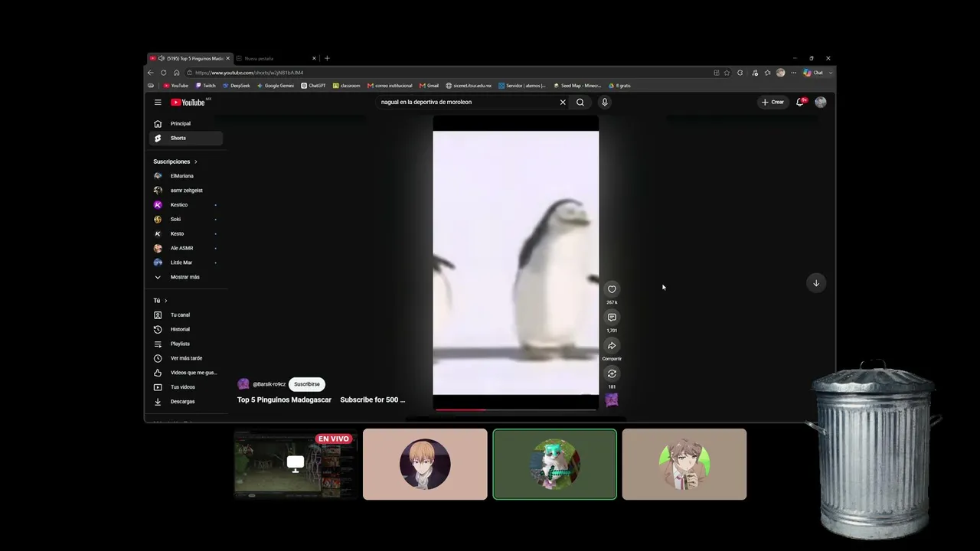Open the YouTube account avatar menu

(821, 102)
